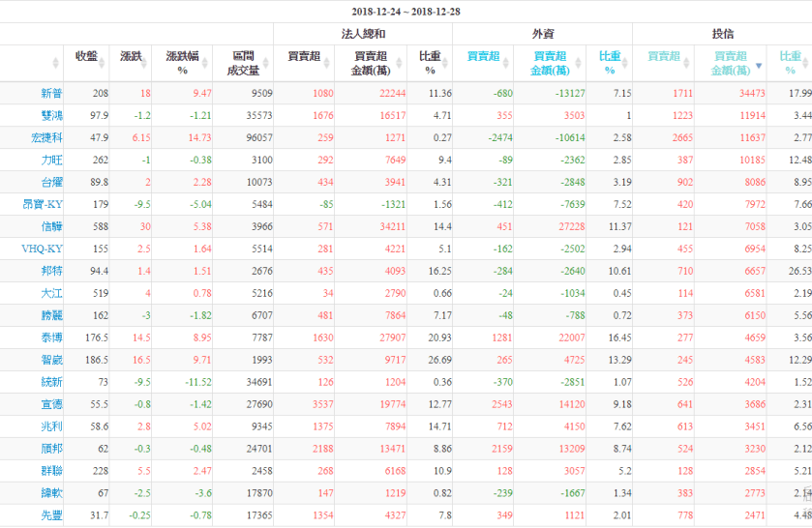Select the 宏捷科 stock name
This screenshot has width=812, height=528.
46,138
